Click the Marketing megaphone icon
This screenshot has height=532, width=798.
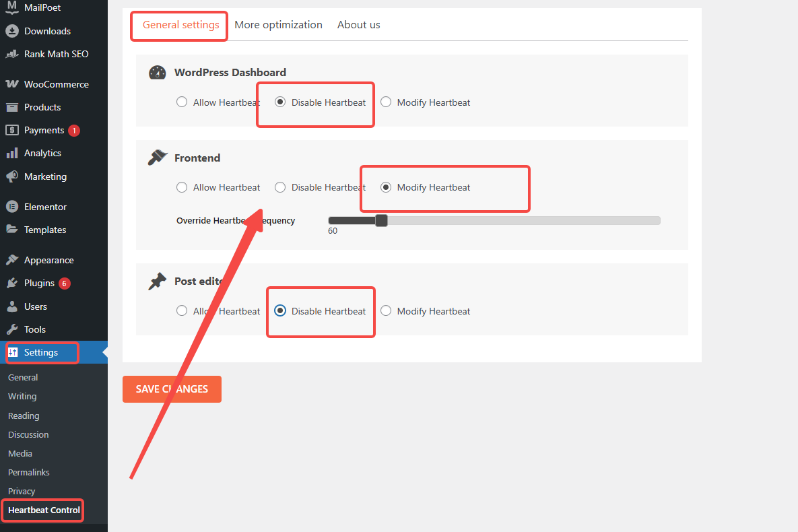(12, 176)
